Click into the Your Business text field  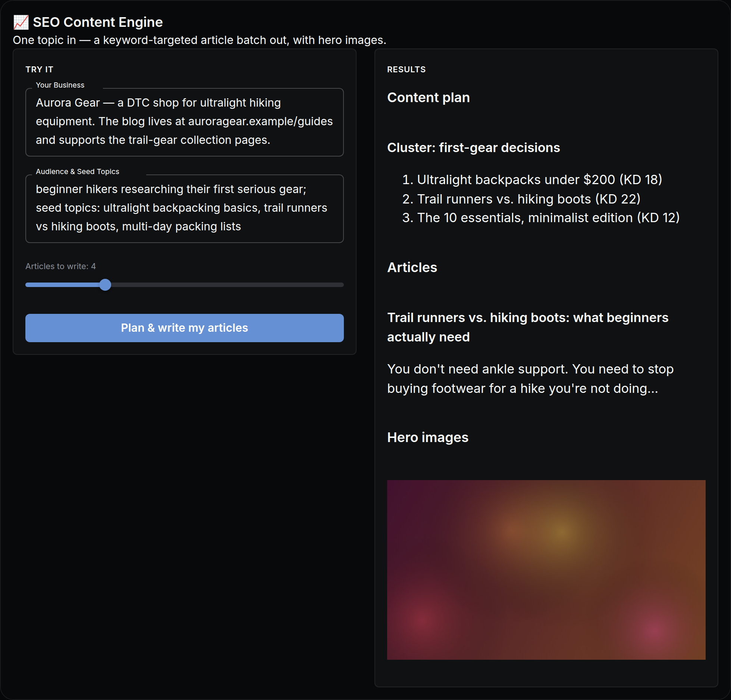(184, 122)
